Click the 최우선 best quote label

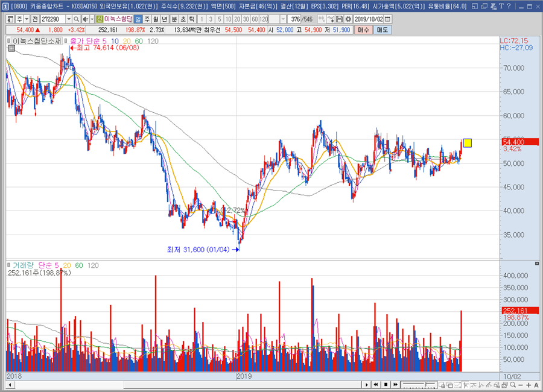point(212,30)
